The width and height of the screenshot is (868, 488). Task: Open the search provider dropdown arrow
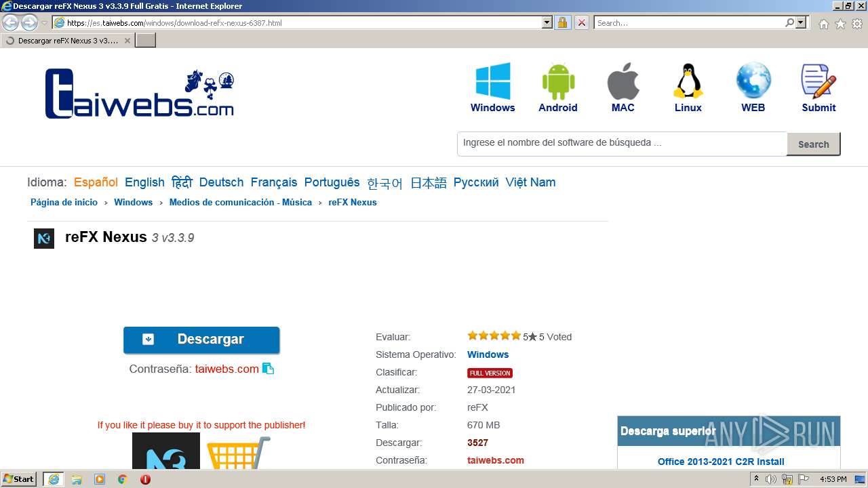click(802, 22)
